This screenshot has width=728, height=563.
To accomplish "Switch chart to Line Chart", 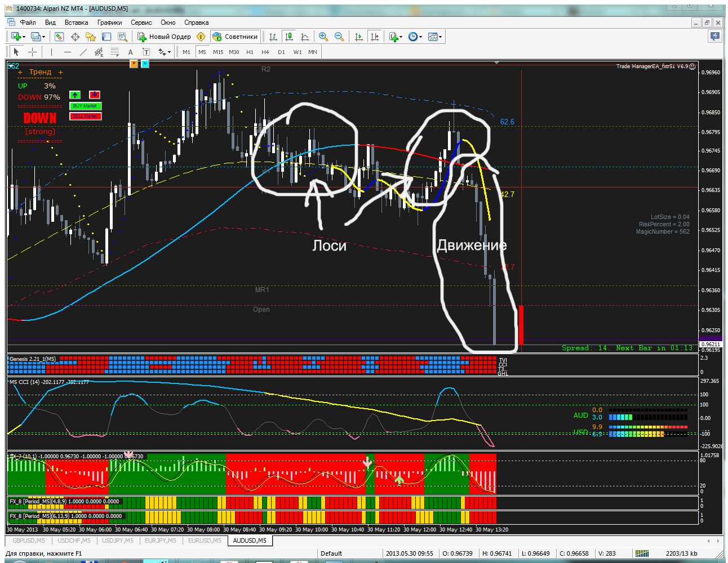I will pos(305,37).
